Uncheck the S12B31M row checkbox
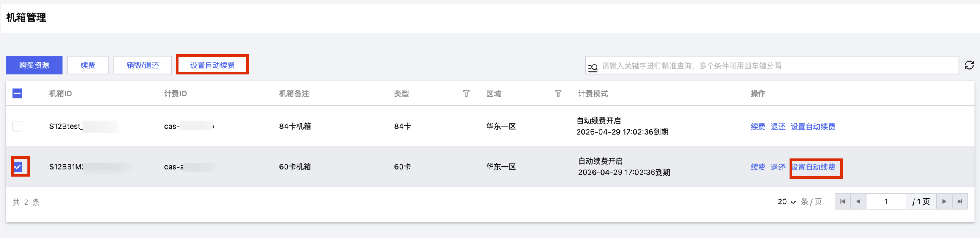This screenshot has width=980, height=238. pos(18,167)
